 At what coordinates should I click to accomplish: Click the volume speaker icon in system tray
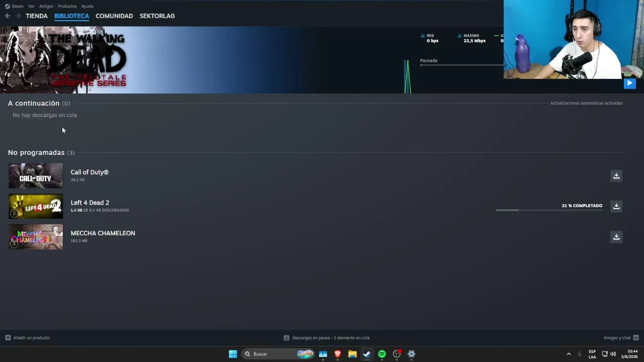613,354
